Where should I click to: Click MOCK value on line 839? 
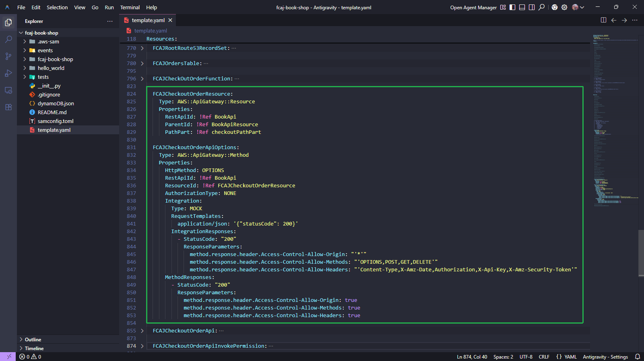(x=196, y=209)
